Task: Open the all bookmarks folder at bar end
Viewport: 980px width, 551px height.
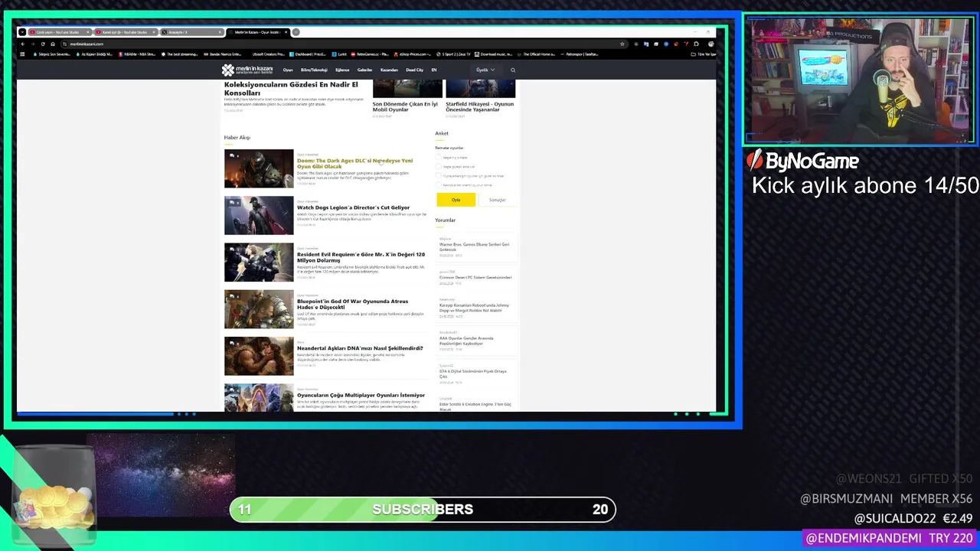Action: coord(704,54)
